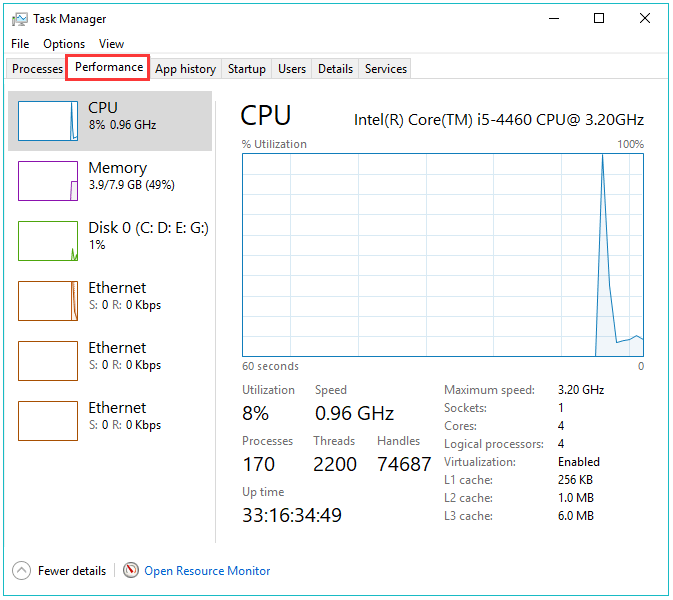Select the second Ethernet adapter thumbnail

(x=48, y=361)
